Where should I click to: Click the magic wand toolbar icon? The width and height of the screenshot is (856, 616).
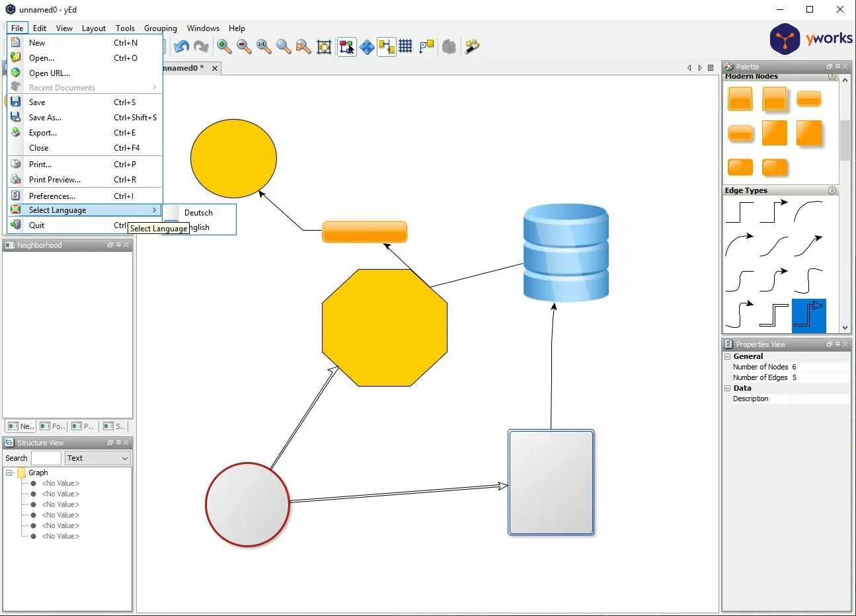tap(472, 46)
